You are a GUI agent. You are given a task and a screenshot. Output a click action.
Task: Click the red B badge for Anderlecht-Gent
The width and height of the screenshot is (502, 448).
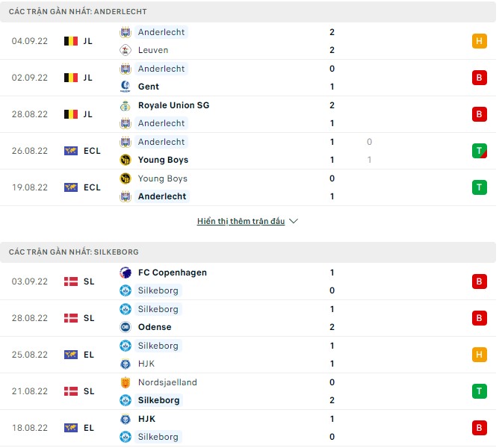479,78
